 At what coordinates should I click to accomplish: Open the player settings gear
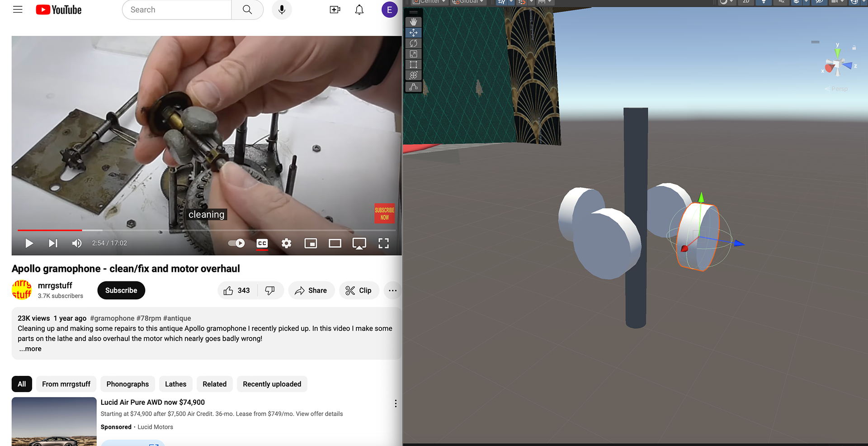point(286,243)
